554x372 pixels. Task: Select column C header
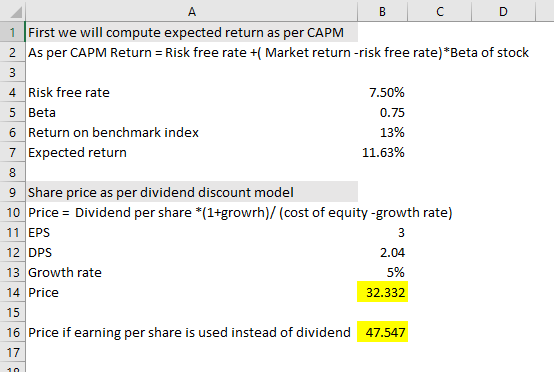440,12
